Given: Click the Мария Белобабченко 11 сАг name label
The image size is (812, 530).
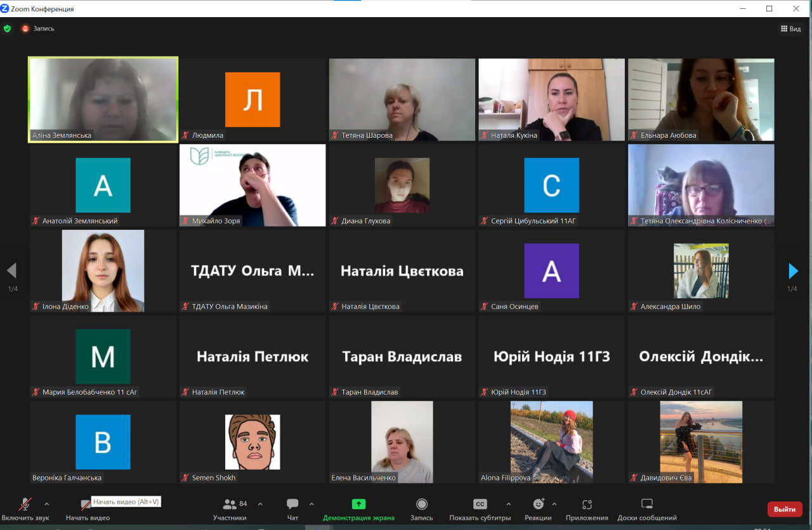Looking at the screenshot, I should (x=90, y=392).
